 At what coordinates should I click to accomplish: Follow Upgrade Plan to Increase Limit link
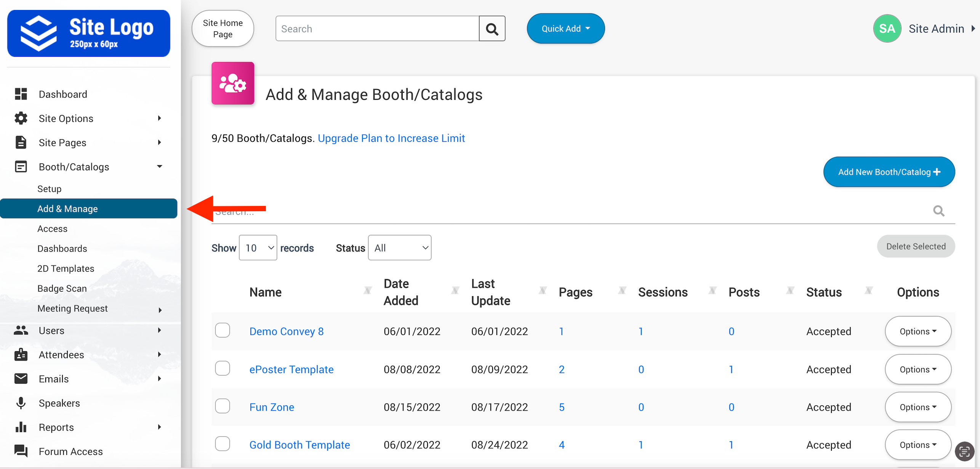tap(391, 138)
